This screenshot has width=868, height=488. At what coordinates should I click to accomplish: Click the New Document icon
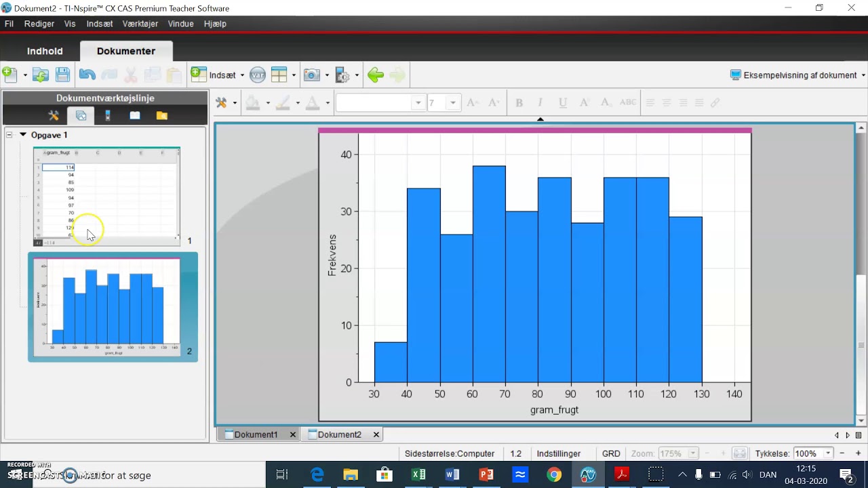pyautogui.click(x=9, y=75)
